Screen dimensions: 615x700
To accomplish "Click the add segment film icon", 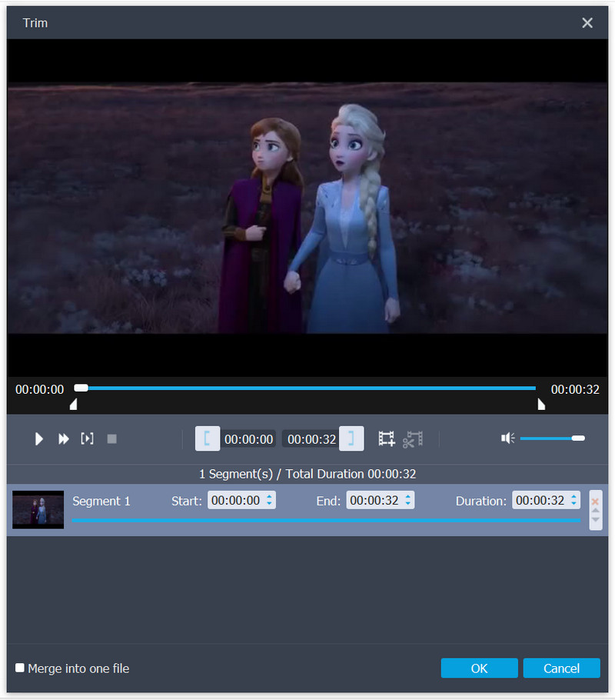I will pyautogui.click(x=386, y=438).
